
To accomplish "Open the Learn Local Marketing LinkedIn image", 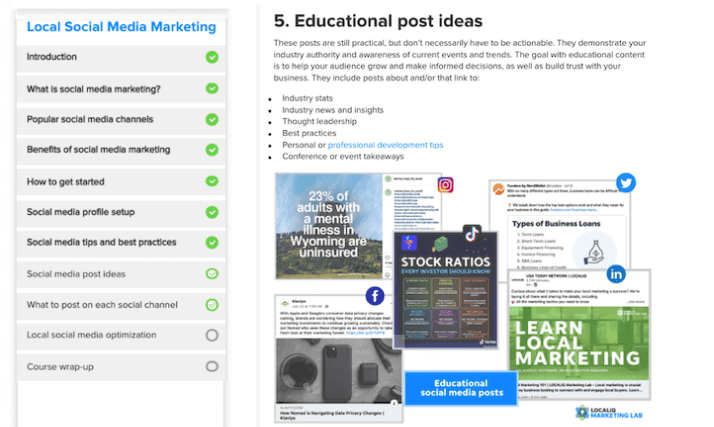I will click(579, 343).
